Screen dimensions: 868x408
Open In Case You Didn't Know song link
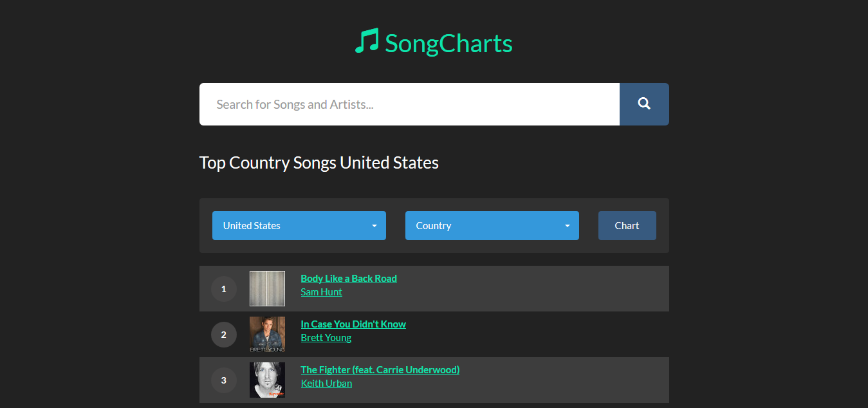[x=353, y=324]
